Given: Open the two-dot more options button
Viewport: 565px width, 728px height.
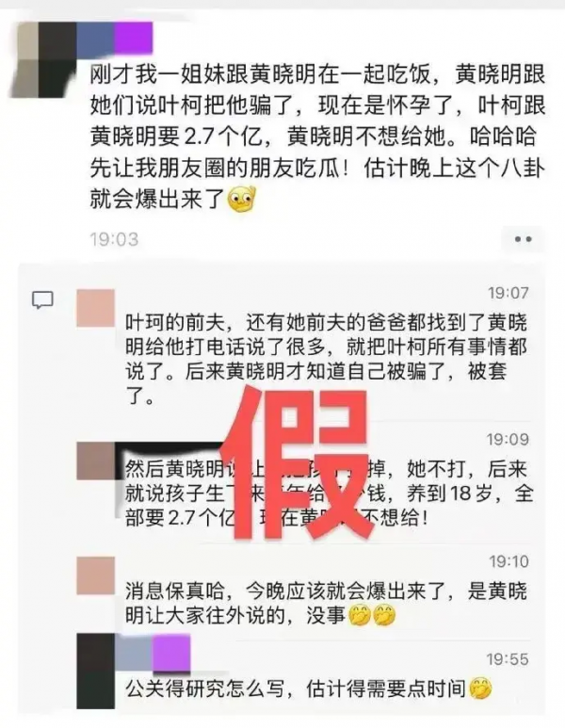Looking at the screenshot, I should (x=523, y=239).
